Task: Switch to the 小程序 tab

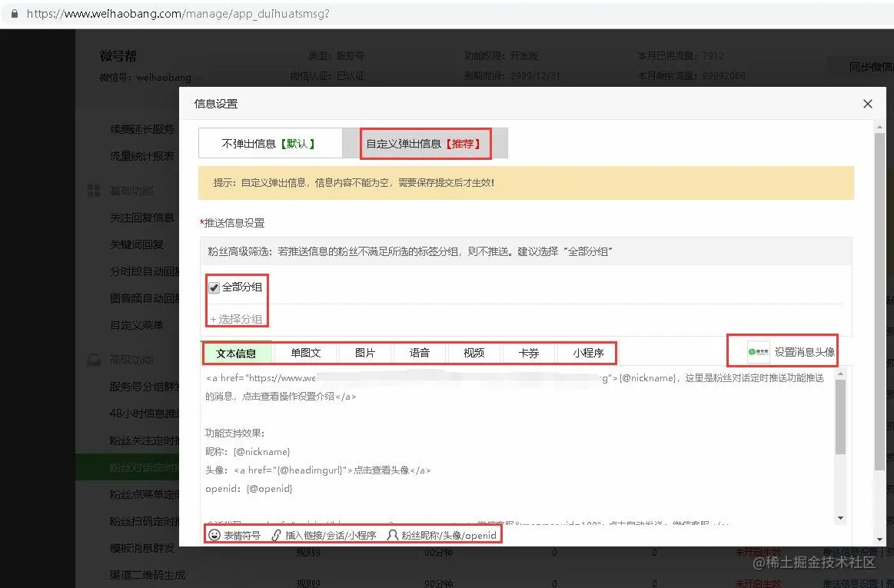Action: pyautogui.click(x=587, y=353)
